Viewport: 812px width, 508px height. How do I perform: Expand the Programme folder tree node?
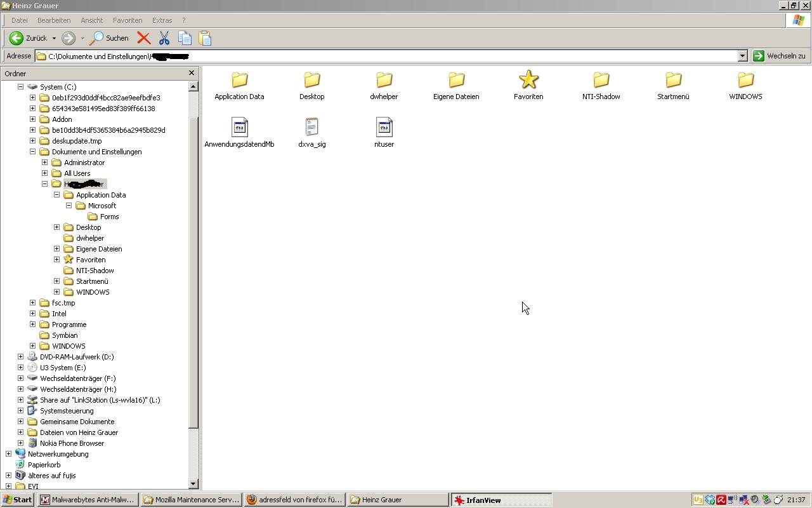(32, 324)
